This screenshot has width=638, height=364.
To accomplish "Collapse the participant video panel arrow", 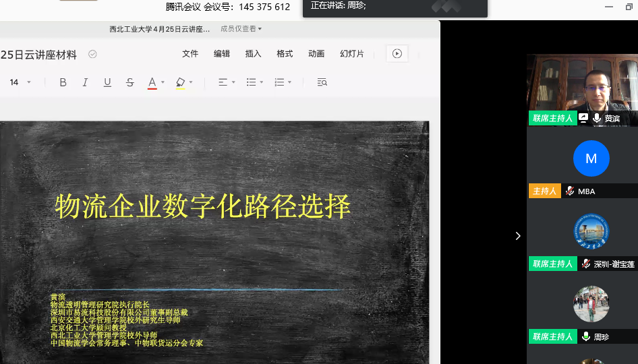I will pos(517,236).
